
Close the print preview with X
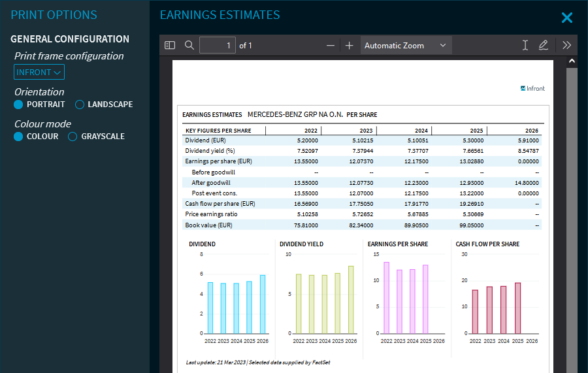(x=567, y=18)
